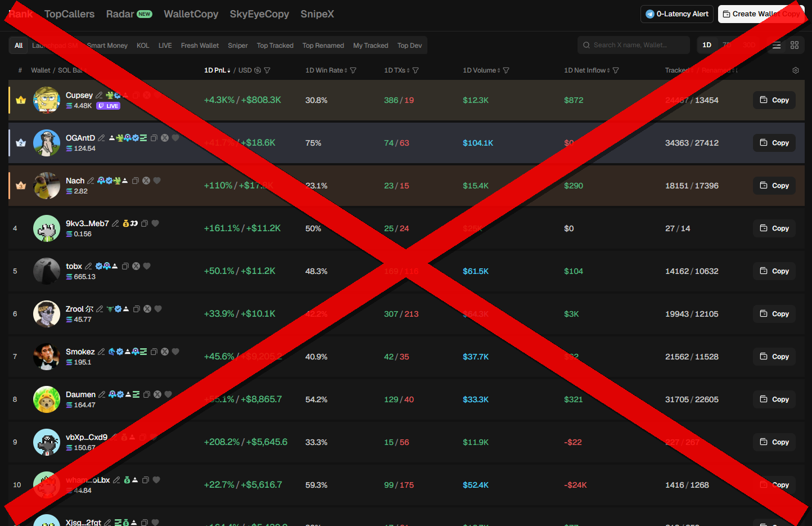Sort by 1D Volume arrows
Screen dimensions: 812x526
(499, 70)
